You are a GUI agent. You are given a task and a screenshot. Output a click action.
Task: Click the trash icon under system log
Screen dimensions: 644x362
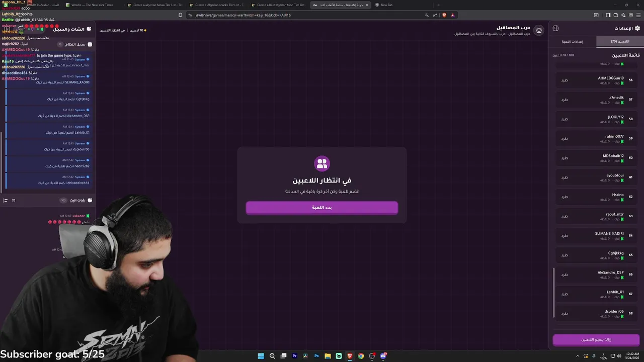coord(14,201)
